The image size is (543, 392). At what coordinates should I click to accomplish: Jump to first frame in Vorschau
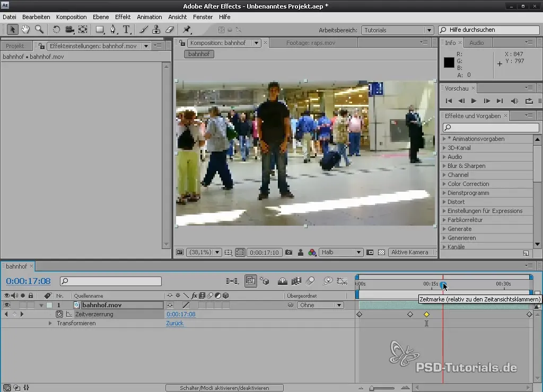point(449,101)
